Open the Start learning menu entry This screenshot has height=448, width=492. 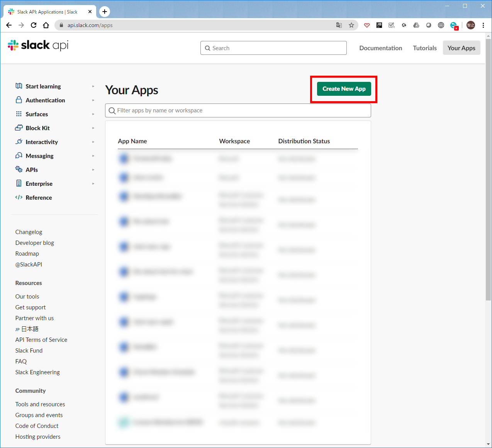click(x=43, y=87)
